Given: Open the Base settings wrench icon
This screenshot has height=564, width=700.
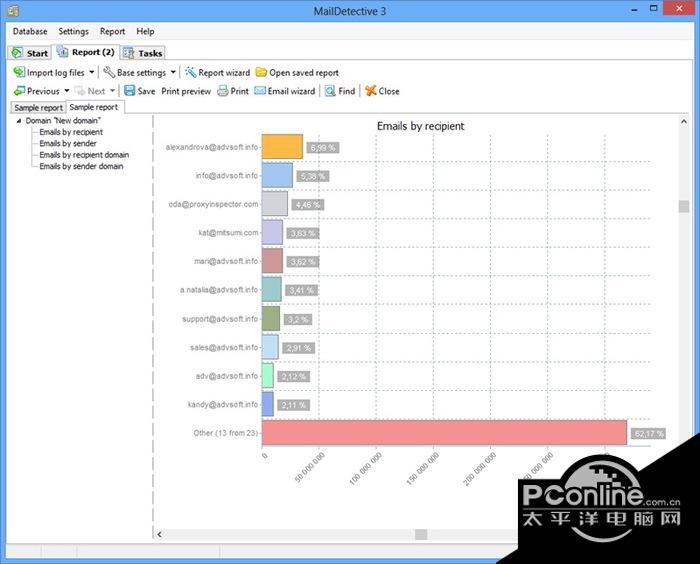Looking at the screenshot, I should coord(109,72).
